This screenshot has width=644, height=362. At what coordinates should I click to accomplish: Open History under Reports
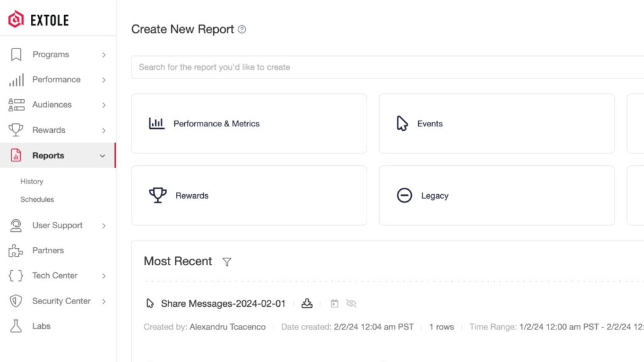tap(31, 182)
